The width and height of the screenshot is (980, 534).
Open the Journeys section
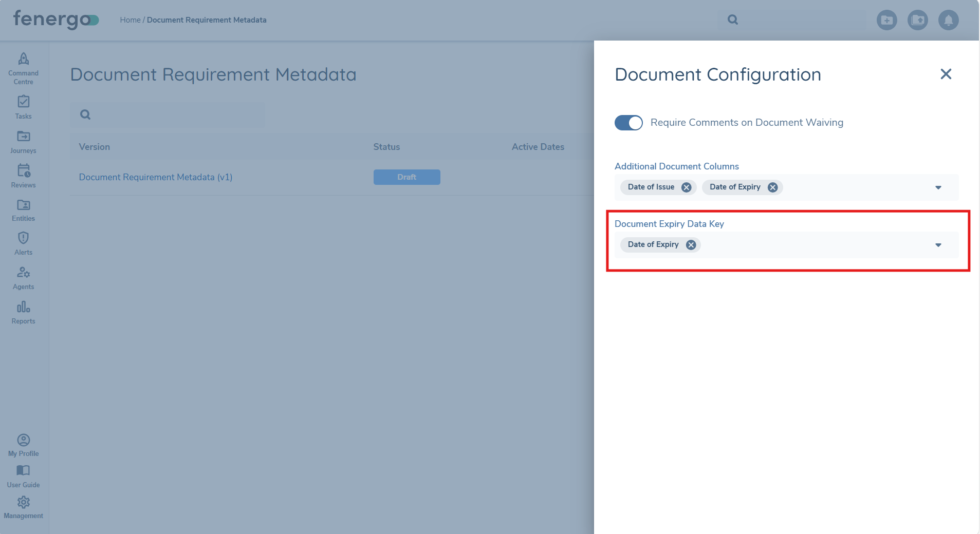23,140
